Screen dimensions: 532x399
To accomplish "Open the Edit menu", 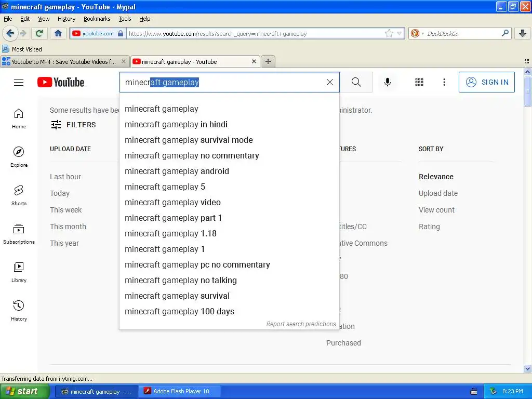I will pyautogui.click(x=25, y=19).
